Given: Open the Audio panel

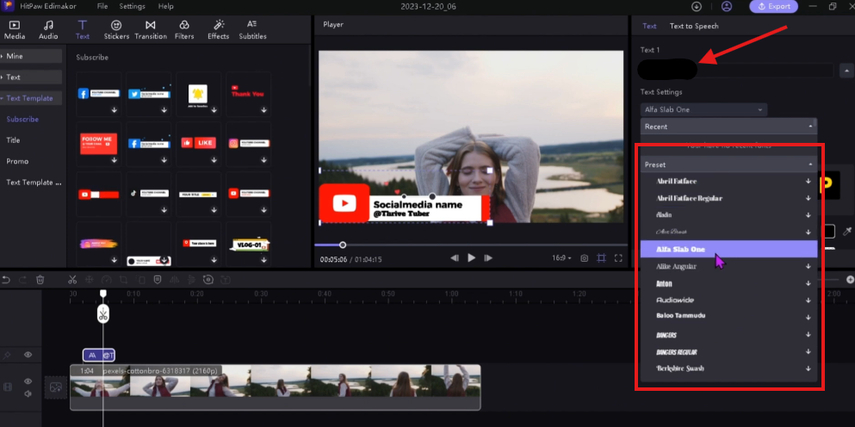Looking at the screenshot, I should coord(48,30).
